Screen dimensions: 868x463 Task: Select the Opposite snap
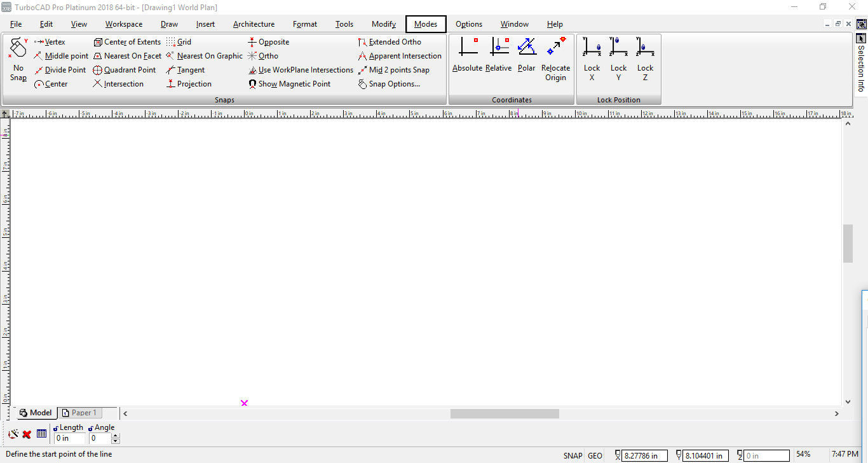coord(269,42)
